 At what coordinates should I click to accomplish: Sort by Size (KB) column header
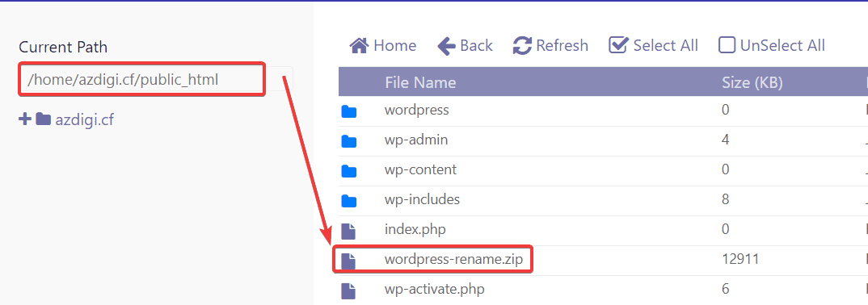click(752, 83)
